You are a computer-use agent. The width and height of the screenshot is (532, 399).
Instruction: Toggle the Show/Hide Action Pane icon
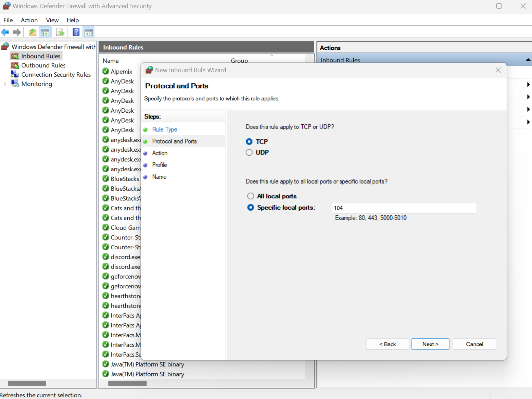click(x=89, y=33)
